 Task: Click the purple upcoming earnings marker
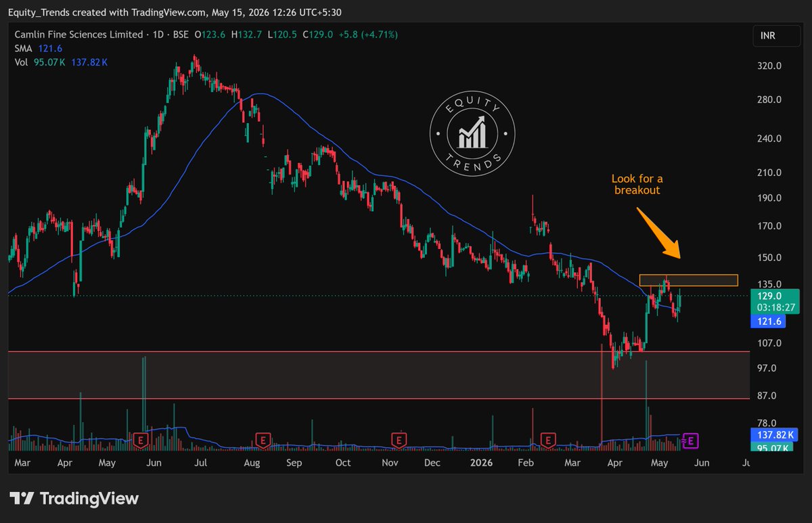pos(692,441)
